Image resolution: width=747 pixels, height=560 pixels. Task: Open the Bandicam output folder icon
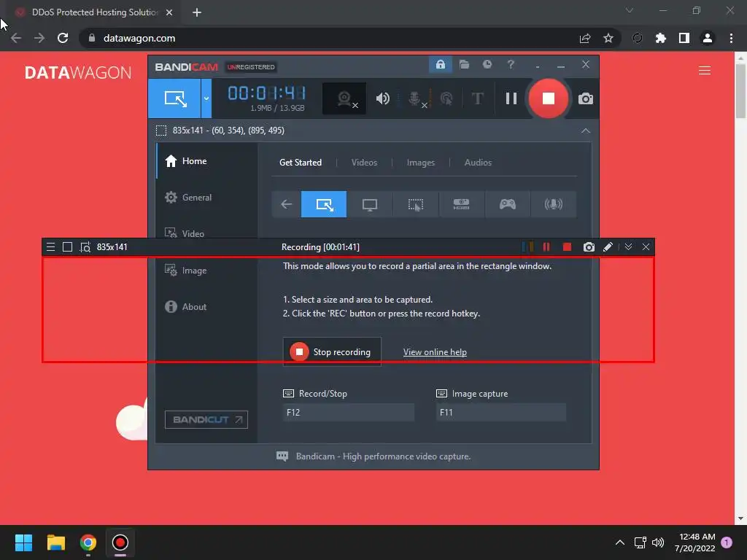click(464, 65)
